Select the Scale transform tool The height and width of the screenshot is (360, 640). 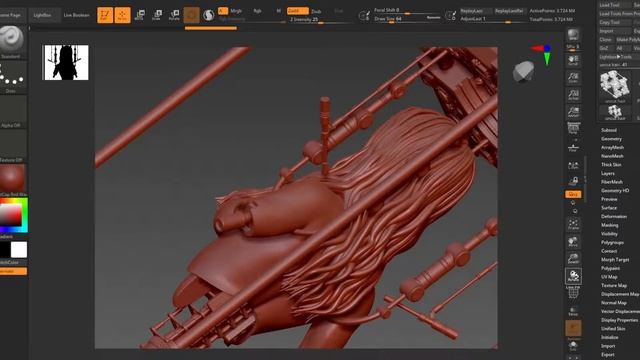coord(156,15)
